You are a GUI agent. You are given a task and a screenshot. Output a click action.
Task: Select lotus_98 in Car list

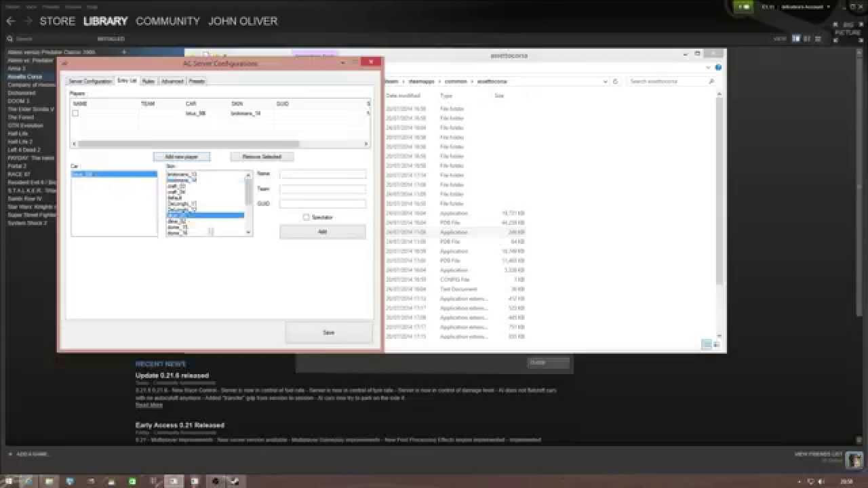(114, 174)
